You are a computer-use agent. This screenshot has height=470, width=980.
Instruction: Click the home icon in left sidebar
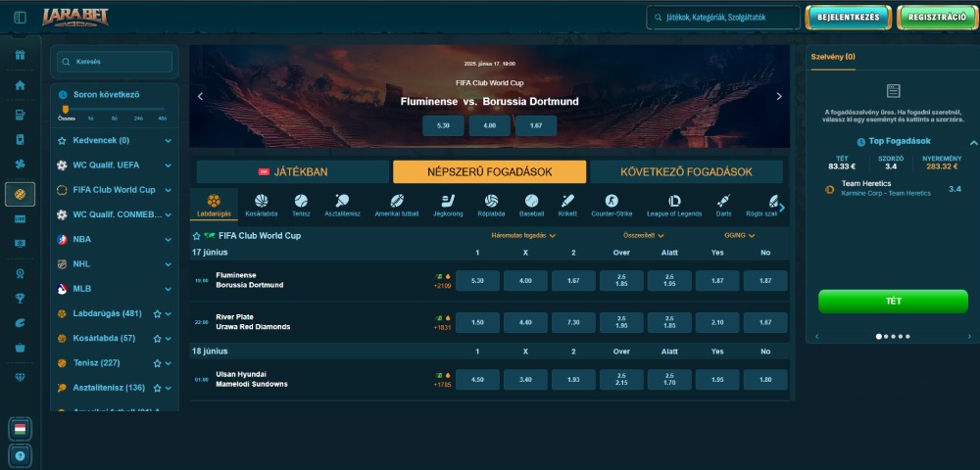pyautogui.click(x=20, y=85)
